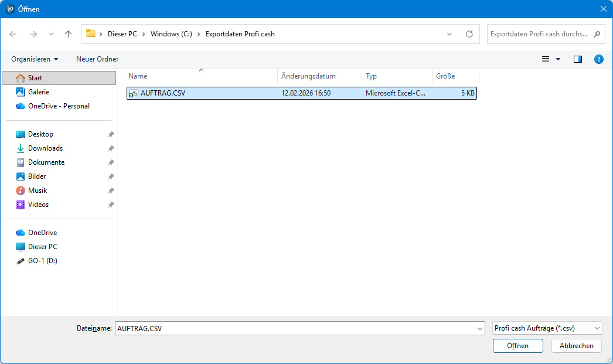
Task: Click Neuer Ordner to create a folder
Action: pos(97,59)
